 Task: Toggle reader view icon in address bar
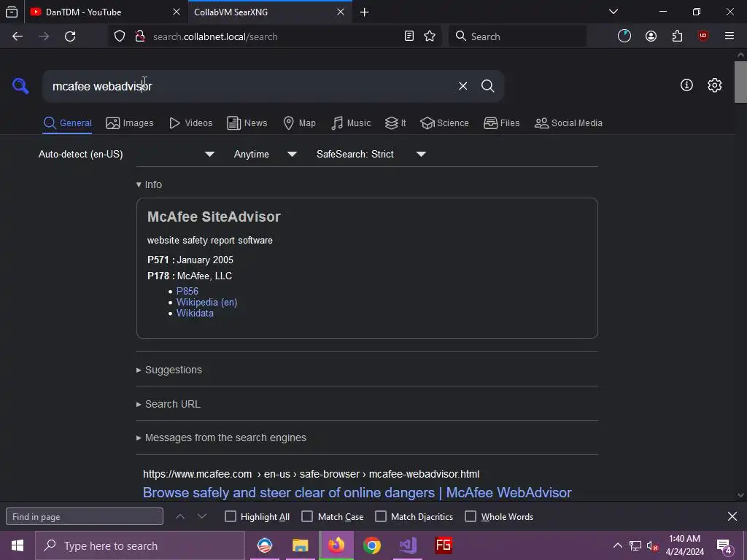pyautogui.click(x=409, y=36)
